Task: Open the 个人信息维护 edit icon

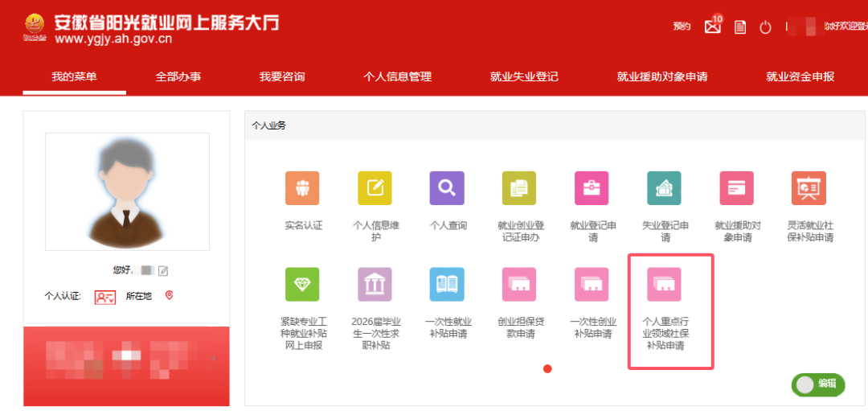Action: (x=375, y=188)
